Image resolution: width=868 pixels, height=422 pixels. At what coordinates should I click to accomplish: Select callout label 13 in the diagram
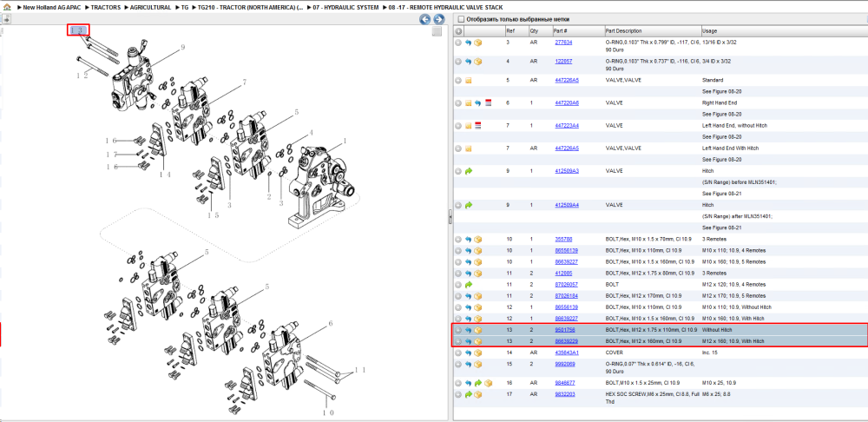pos(78,30)
